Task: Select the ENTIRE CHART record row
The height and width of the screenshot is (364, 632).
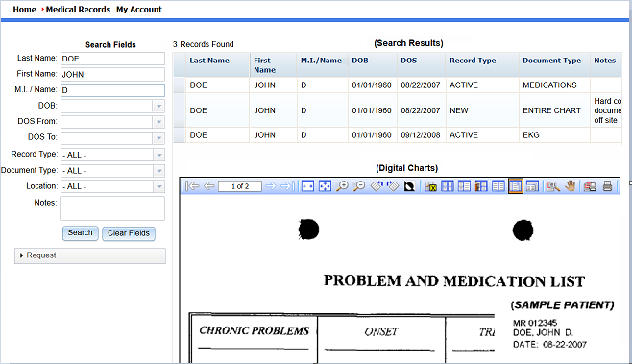Action: (x=398, y=110)
